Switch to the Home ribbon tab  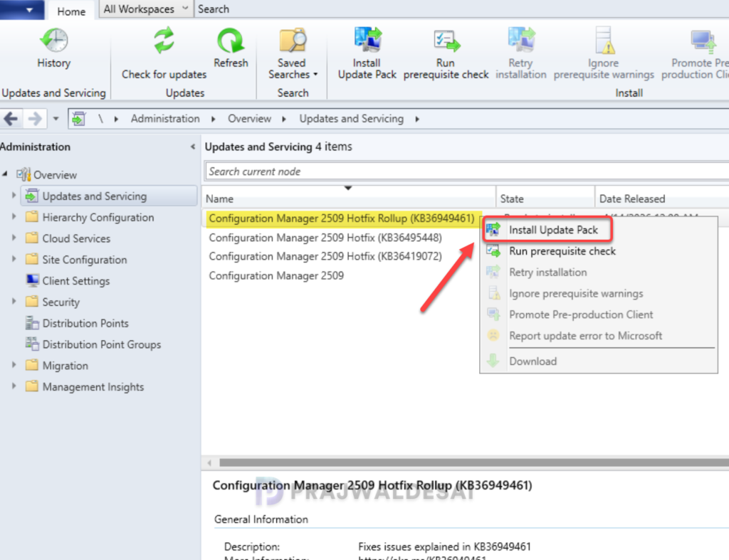coord(71,11)
